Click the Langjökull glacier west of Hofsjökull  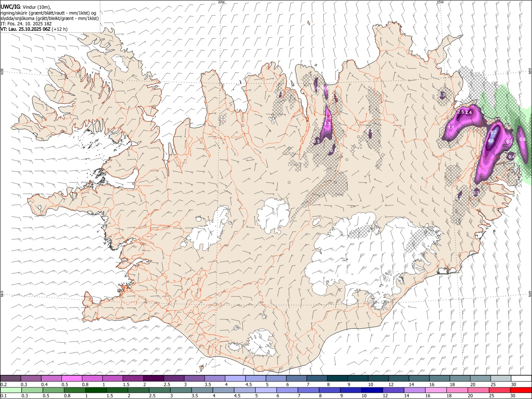pos(208,229)
